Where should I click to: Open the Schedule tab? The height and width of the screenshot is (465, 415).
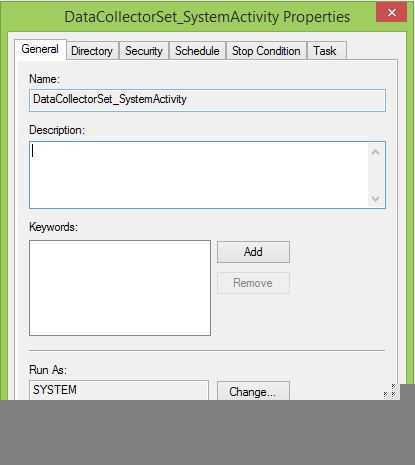tap(197, 51)
